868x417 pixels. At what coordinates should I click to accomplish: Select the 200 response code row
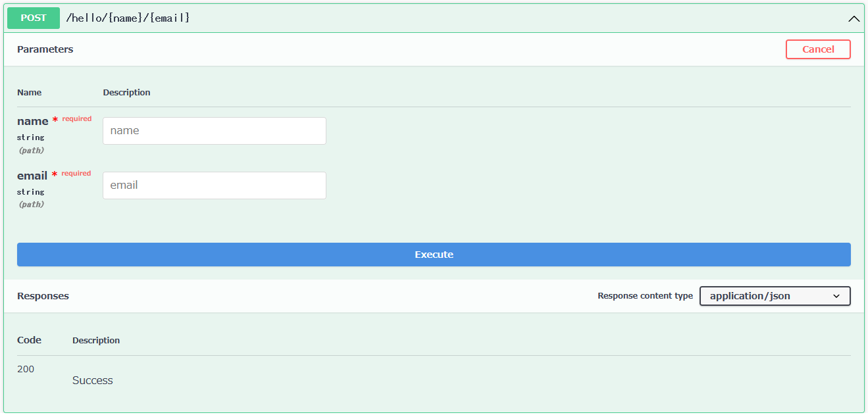pos(25,369)
